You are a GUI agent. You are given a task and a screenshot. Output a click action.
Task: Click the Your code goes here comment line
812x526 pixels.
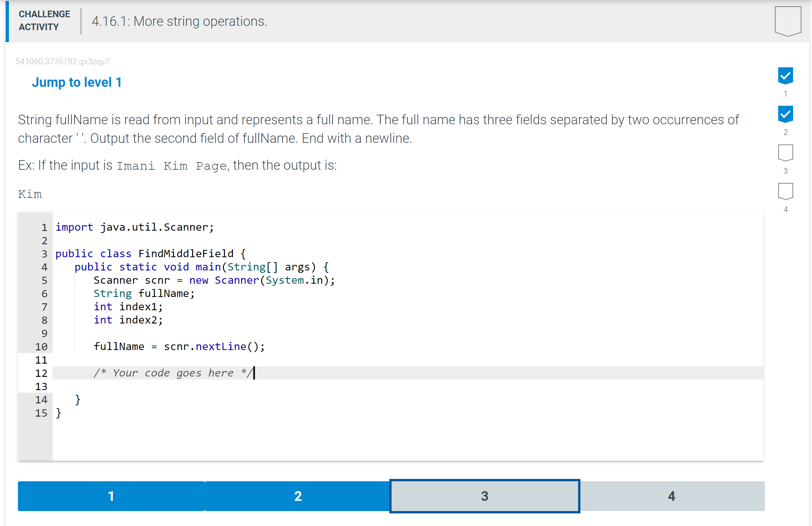point(172,373)
